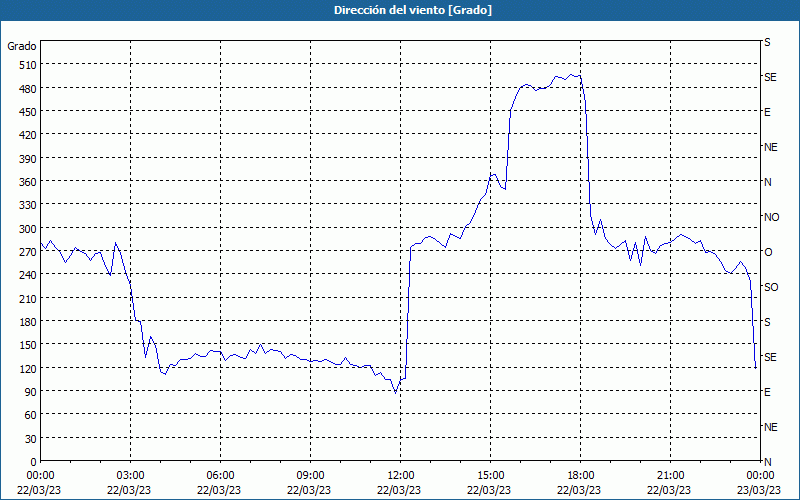Select the 180 degree axis label
The width and height of the screenshot is (800, 500).
click(x=28, y=322)
